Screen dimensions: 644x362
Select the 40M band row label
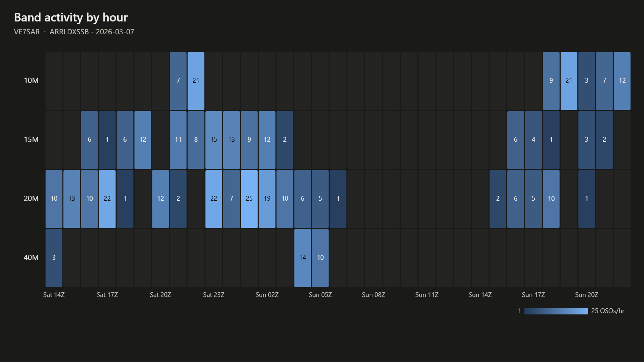click(x=31, y=258)
